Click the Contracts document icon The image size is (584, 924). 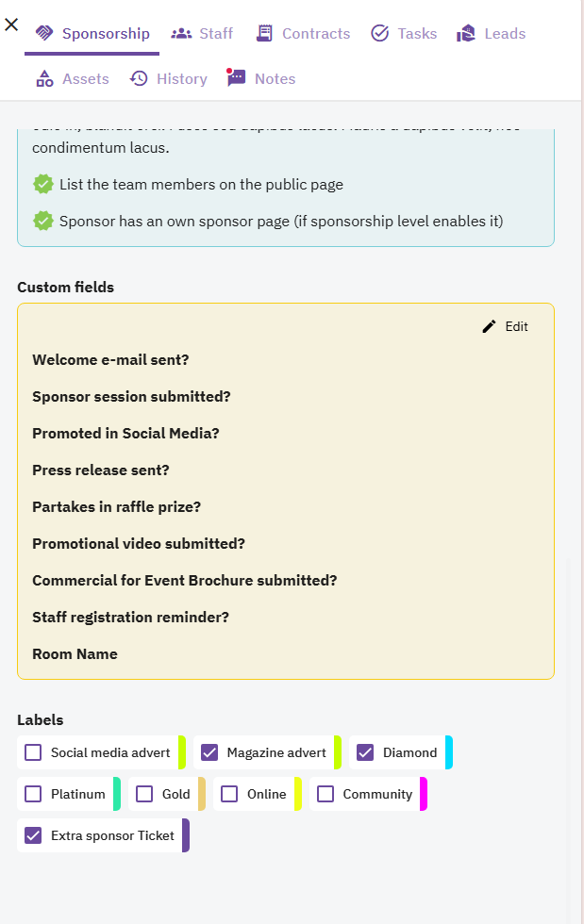[264, 33]
